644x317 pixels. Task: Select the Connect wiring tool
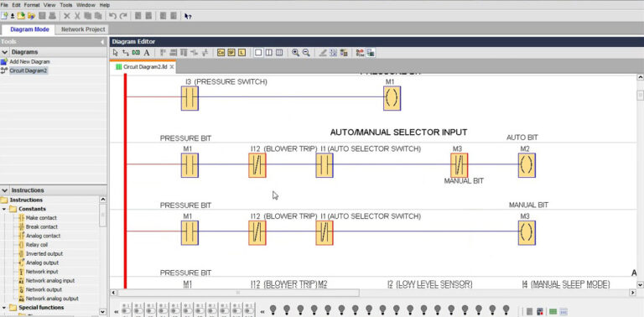(126, 53)
